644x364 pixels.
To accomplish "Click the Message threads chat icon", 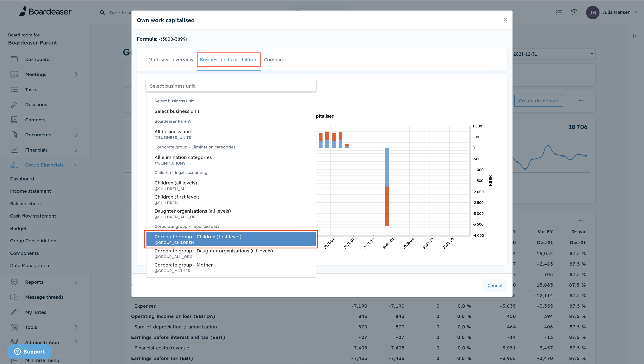I will tap(14, 297).
